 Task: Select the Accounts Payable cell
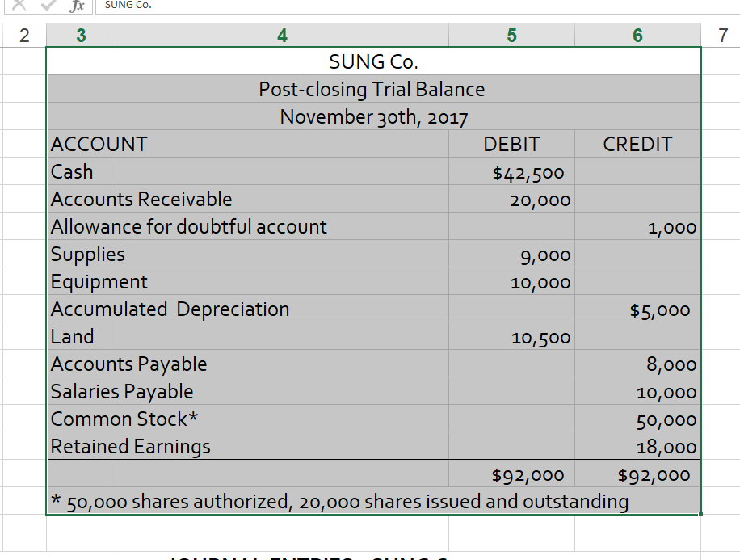(248, 363)
